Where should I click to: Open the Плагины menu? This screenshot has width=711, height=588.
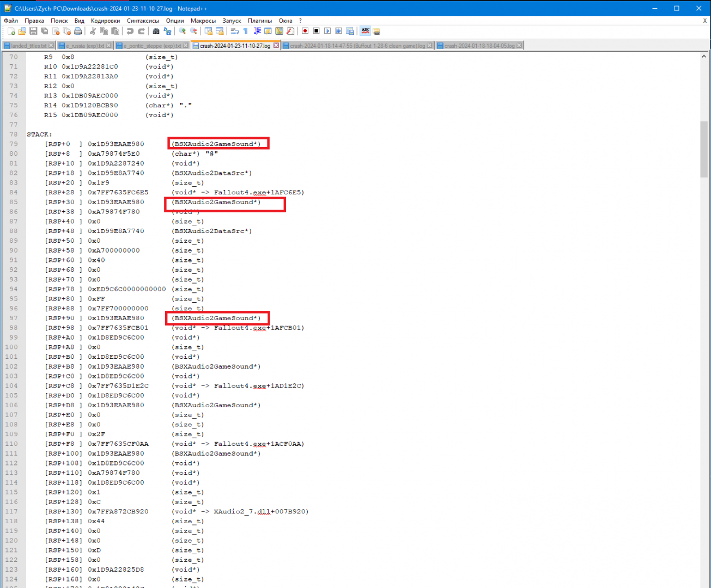(x=259, y=21)
